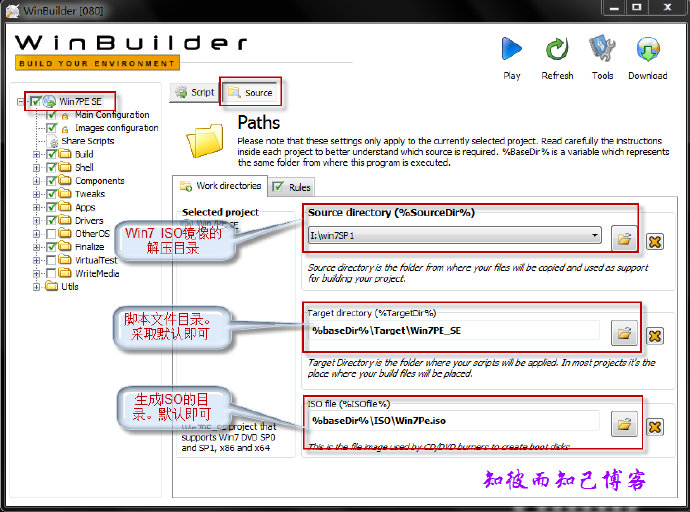Expand the Drivers tree node

pyautogui.click(x=37, y=220)
